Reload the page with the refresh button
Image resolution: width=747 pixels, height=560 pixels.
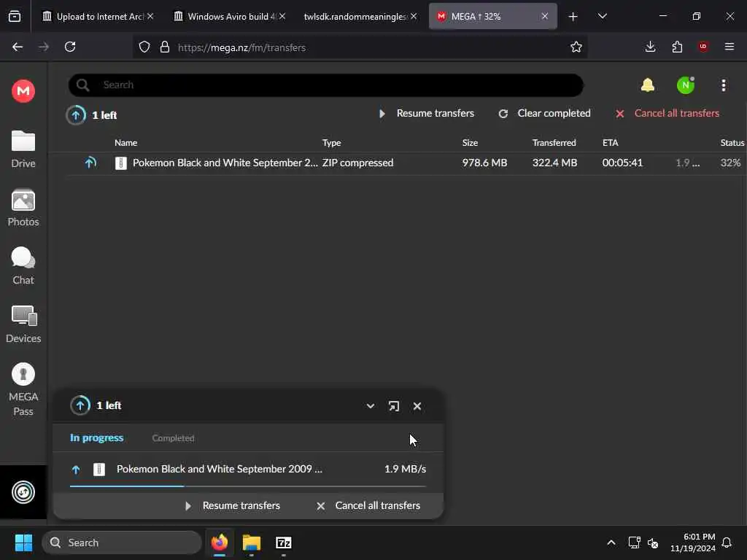pyautogui.click(x=70, y=47)
